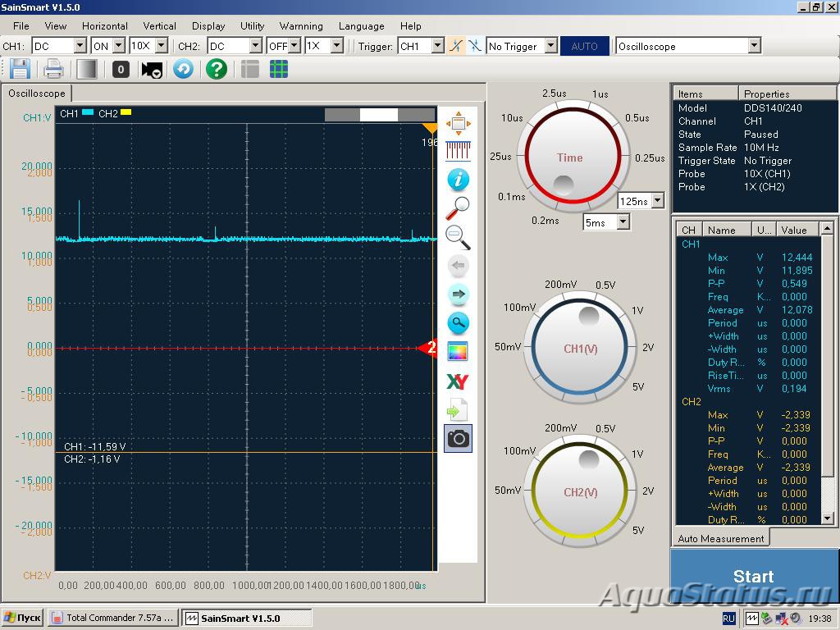Open the View menu

coord(55,25)
